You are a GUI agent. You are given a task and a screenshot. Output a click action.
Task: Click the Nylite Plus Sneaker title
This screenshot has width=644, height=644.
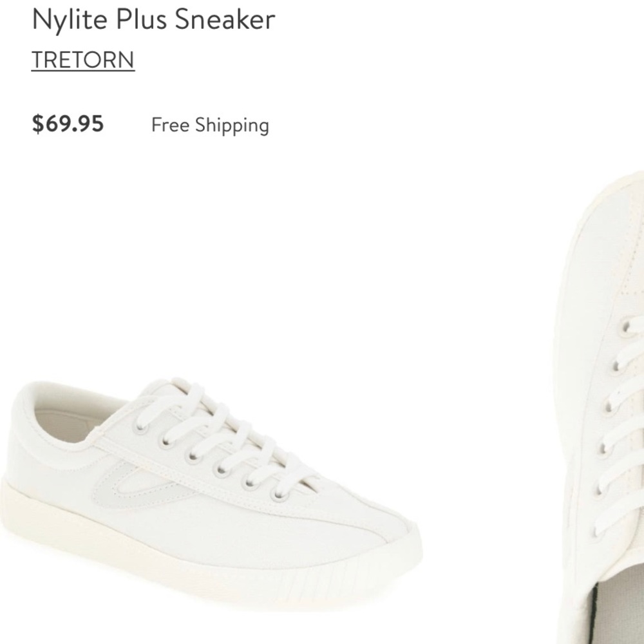tap(153, 20)
